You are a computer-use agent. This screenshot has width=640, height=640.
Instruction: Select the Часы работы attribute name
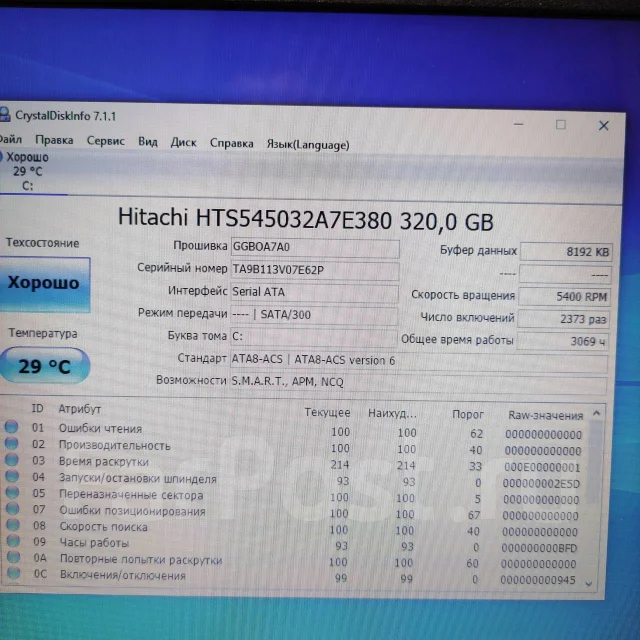94,543
